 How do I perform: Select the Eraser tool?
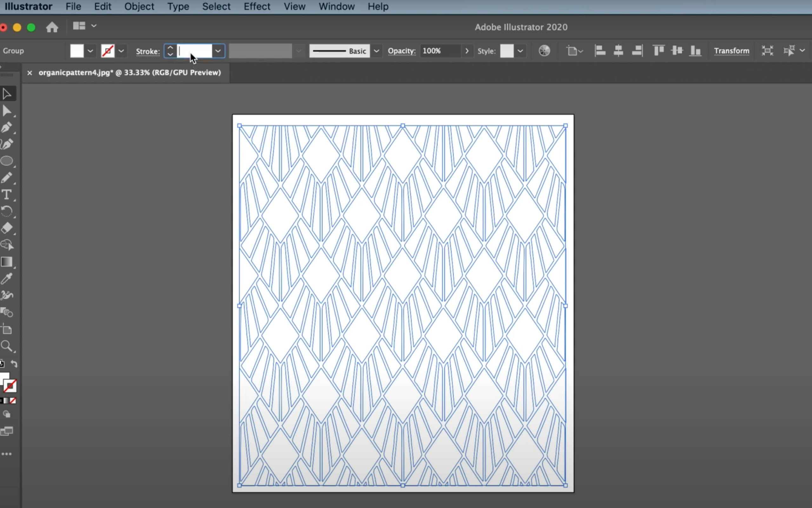[x=7, y=228]
